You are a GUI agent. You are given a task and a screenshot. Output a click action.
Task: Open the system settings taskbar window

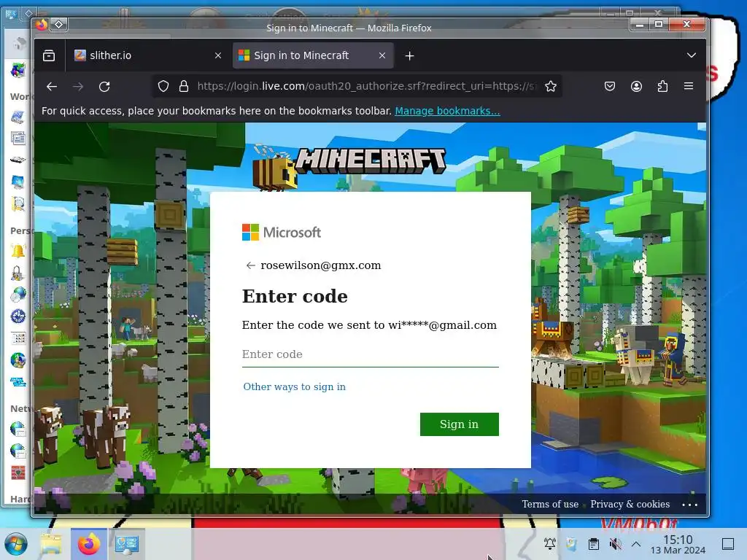pyautogui.click(x=126, y=544)
